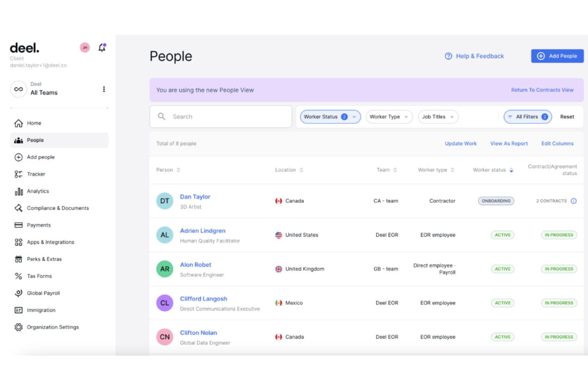Open the All Teams three-dot menu

pyautogui.click(x=104, y=89)
